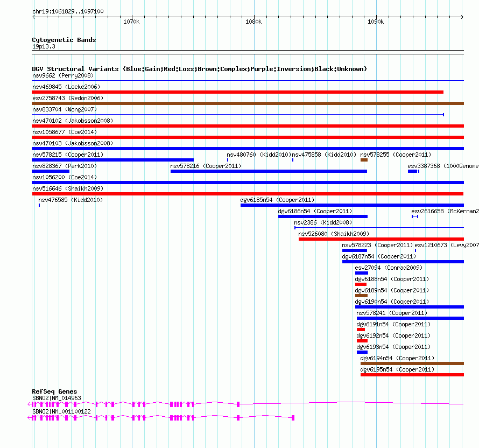Image resolution: width=479 pixels, height=448 pixels.
Task: Click the nsv475858 (Kidd2010) label
Action: pyautogui.click(x=324, y=155)
